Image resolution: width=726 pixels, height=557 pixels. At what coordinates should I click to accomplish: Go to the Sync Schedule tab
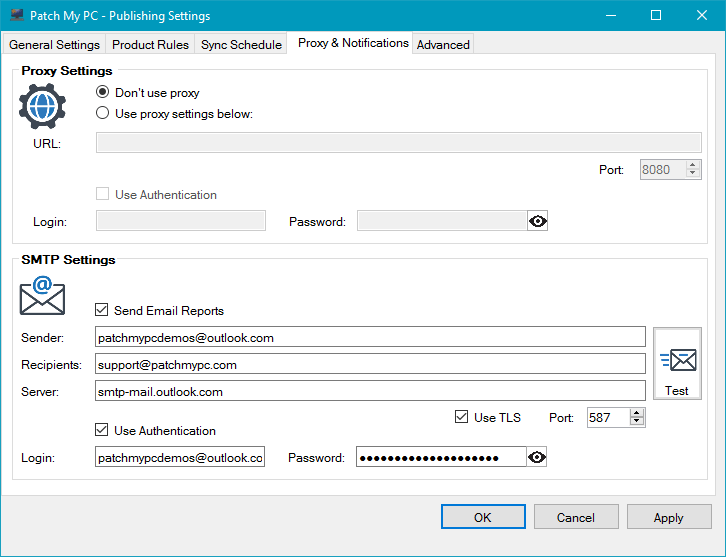click(x=241, y=44)
